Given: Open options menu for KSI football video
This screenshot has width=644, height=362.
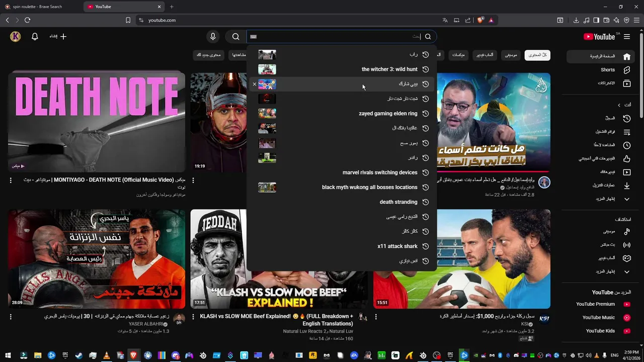Looking at the screenshot, I should (376, 317).
